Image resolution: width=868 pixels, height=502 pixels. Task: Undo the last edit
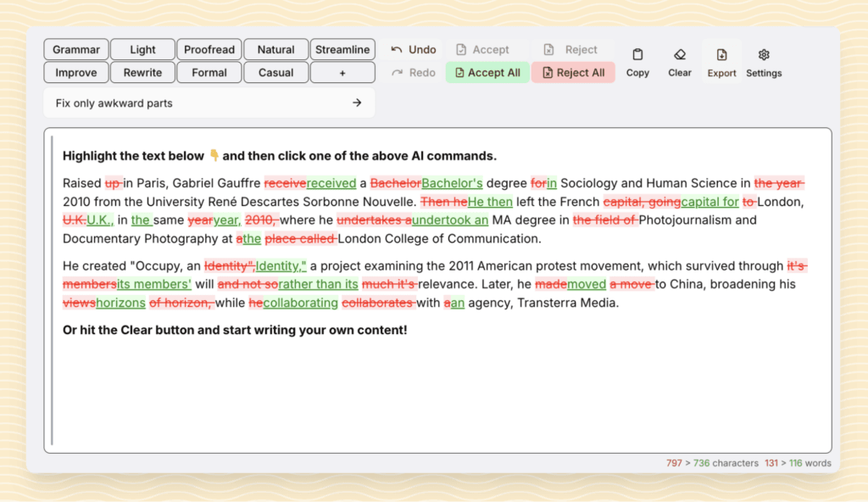pos(413,49)
